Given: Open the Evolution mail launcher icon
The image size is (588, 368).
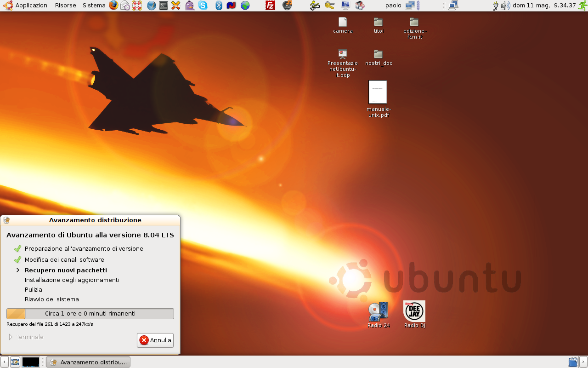Looking at the screenshot, I should click(125, 6).
